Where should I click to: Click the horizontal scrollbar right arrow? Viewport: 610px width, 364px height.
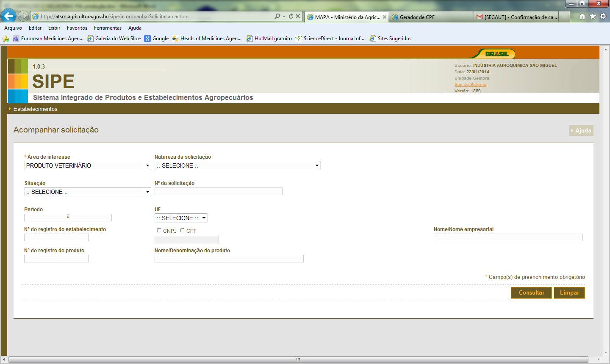(598, 359)
